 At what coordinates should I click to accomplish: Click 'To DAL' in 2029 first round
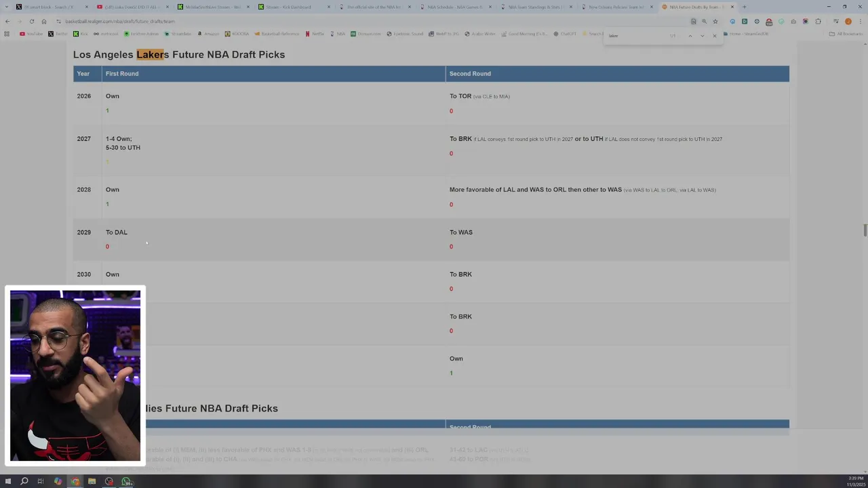pyautogui.click(x=117, y=232)
